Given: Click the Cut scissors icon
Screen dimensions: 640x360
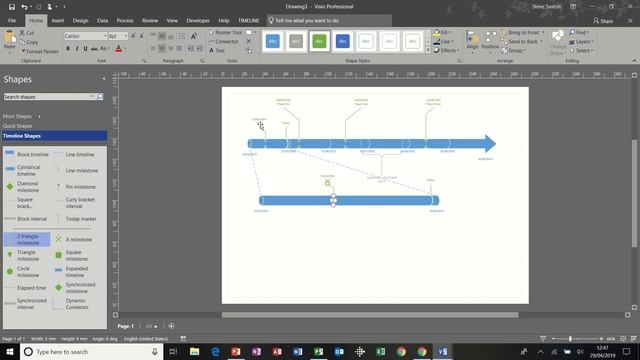Looking at the screenshot, I should click(22, 33).
